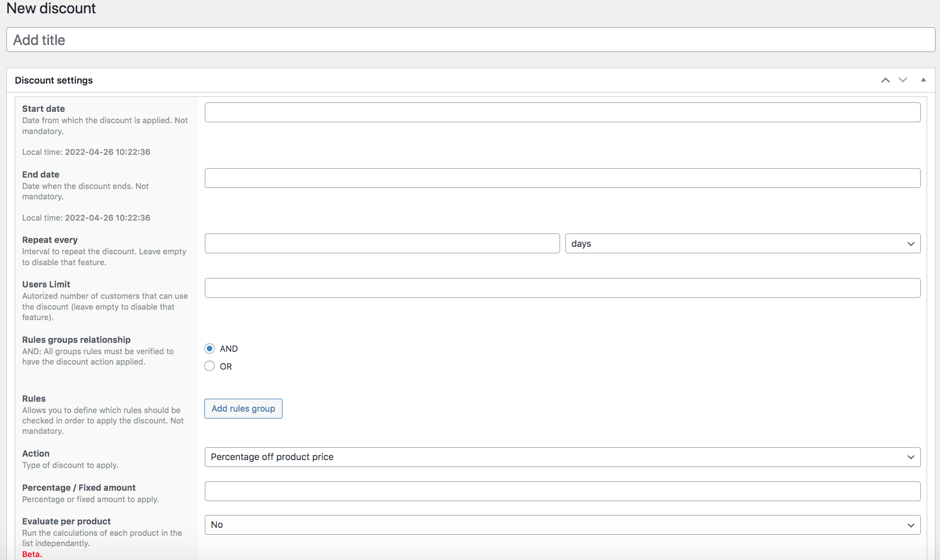Click the Users Limit field

(563, 288)
